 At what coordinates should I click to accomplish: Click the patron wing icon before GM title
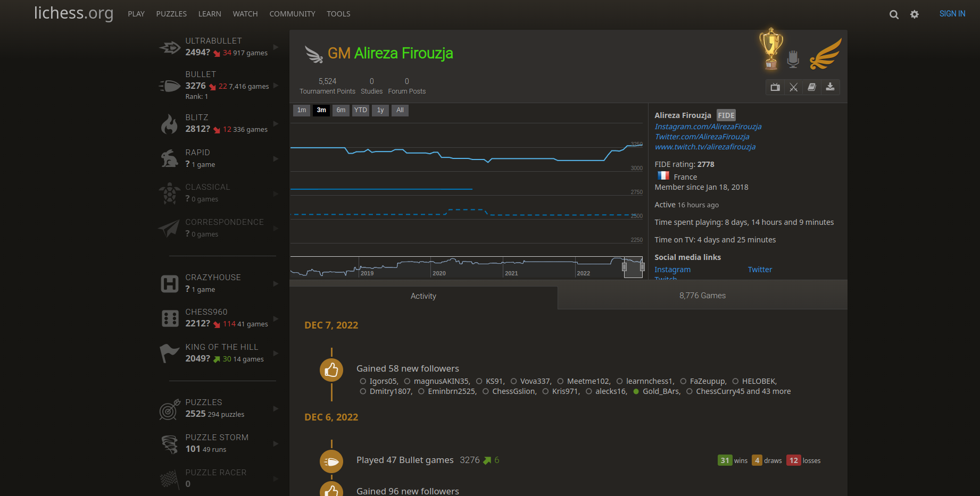(x=314, y=54)
